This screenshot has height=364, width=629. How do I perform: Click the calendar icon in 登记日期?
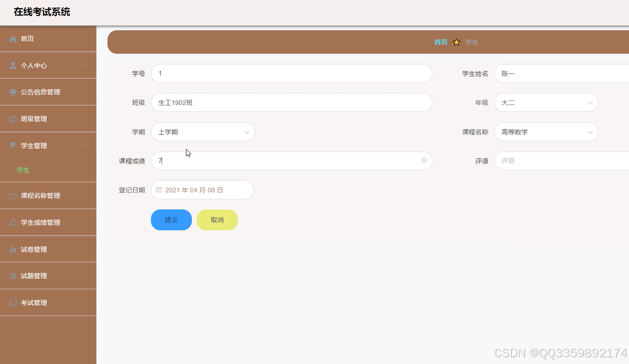(x=159, y=190)
